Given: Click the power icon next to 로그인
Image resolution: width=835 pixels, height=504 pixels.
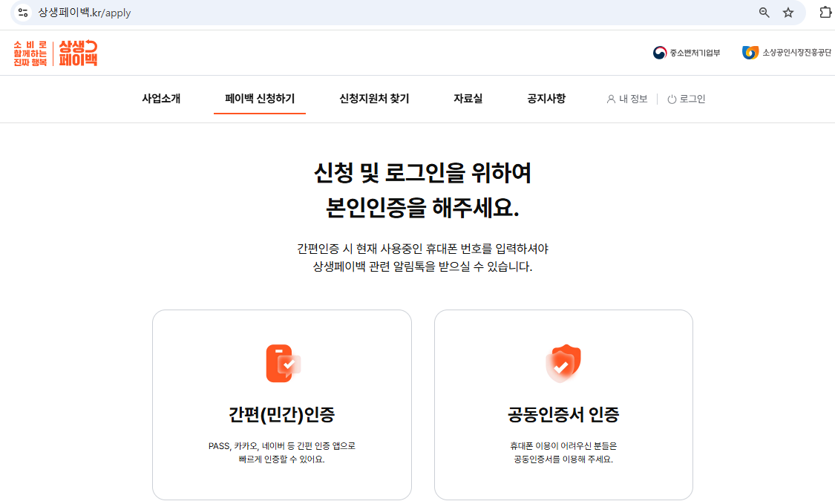Looking at the screenshot, I should pyautogui.click(x=670, y=99).
